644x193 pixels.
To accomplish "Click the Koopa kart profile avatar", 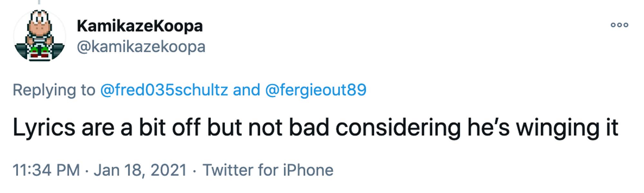I will pos(40,35).
